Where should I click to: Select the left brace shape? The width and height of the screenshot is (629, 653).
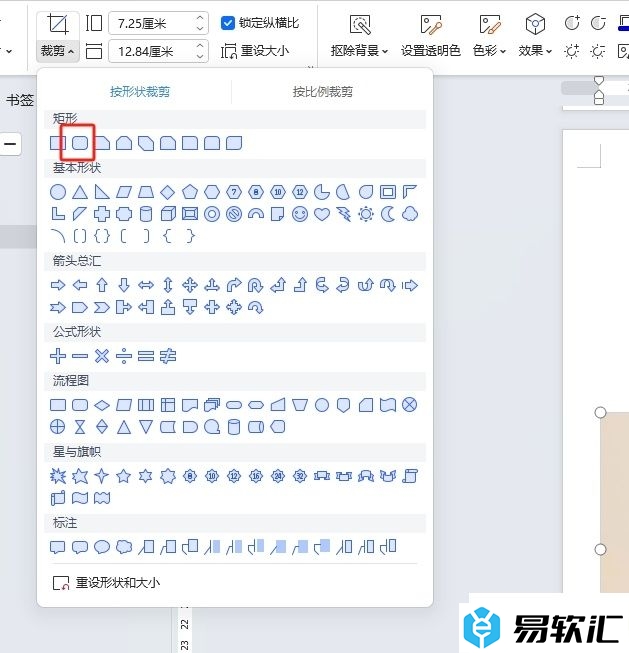click(168, 236)
